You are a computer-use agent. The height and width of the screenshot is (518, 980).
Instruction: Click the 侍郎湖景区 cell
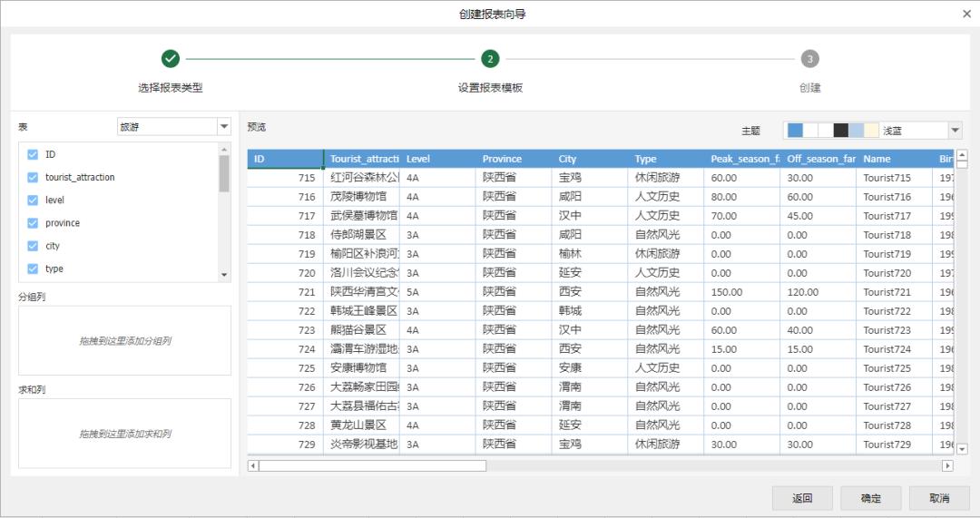tap(361, 235)
